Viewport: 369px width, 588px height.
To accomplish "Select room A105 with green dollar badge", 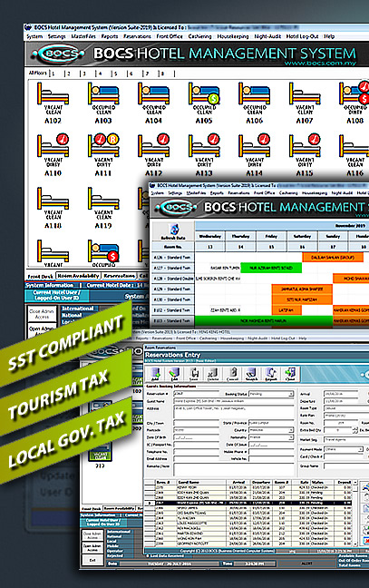I will coord(204,93).
